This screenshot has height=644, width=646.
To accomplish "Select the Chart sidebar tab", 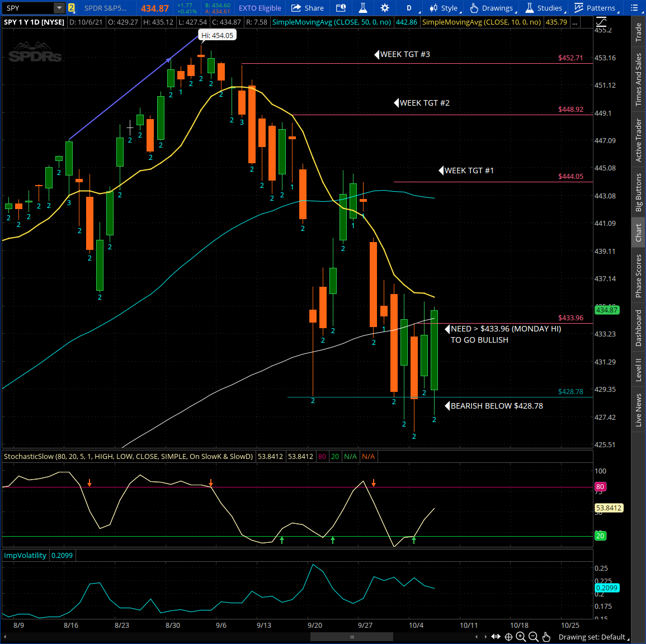I will 639,233.
